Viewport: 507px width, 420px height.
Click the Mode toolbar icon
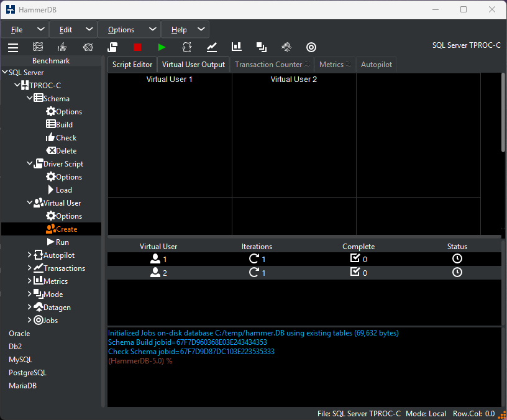tap(261, 47)
